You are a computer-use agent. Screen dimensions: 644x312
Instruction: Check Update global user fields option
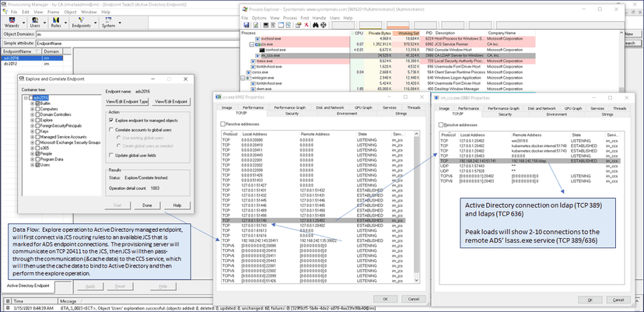pos(110,156)
